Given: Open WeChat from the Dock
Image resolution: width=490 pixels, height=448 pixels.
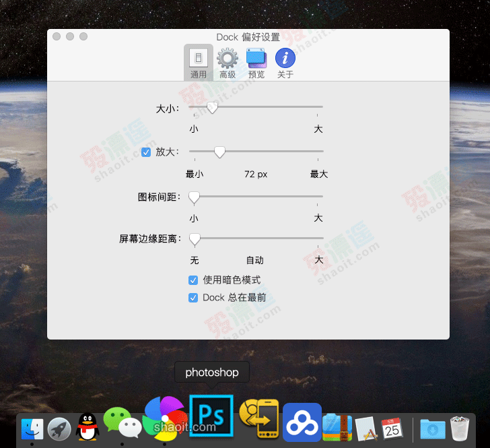Looking at the screenshot, I should tap(123, 422).
